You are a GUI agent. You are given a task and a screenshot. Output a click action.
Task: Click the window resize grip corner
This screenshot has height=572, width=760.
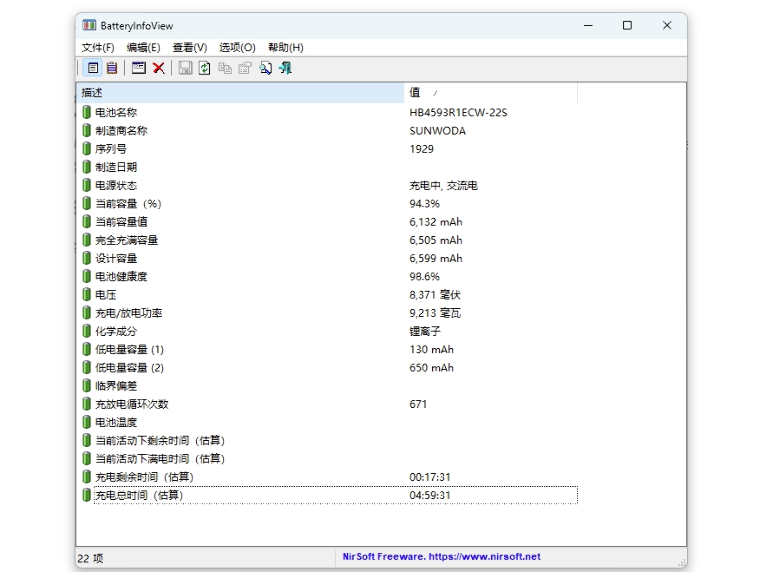point(682,562)
